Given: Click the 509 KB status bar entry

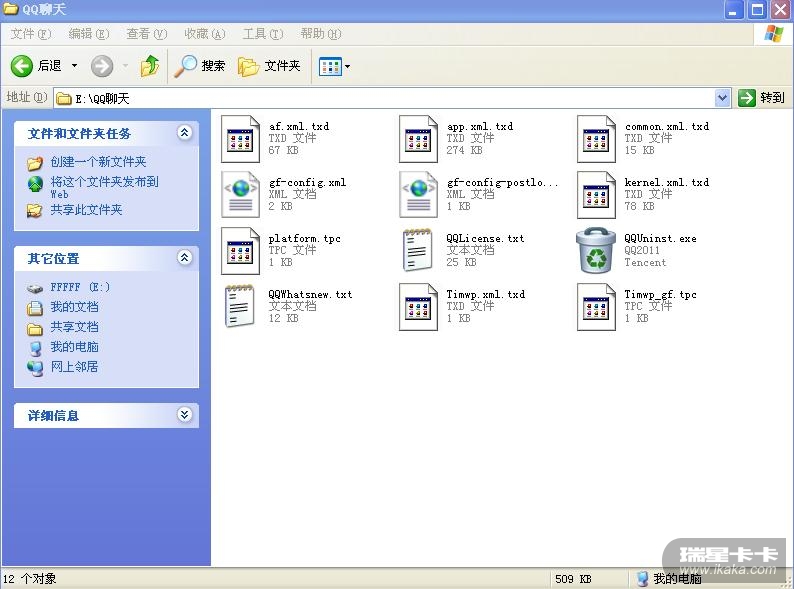Looking at the screenshot, I should tap(573, 578).
